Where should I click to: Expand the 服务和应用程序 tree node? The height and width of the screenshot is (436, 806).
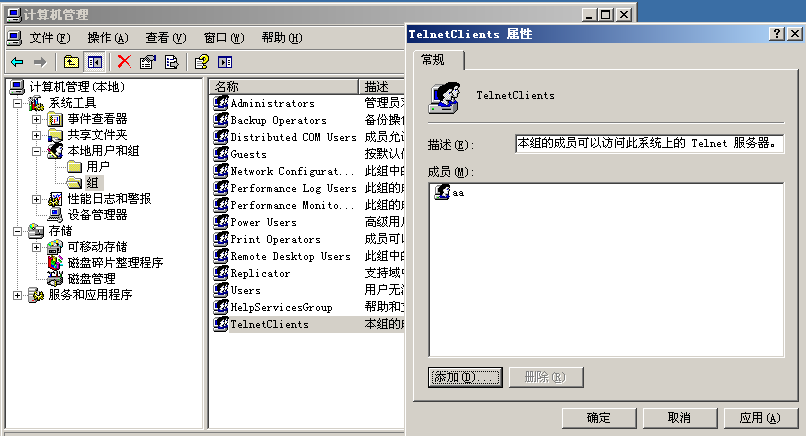pos(17,295)
